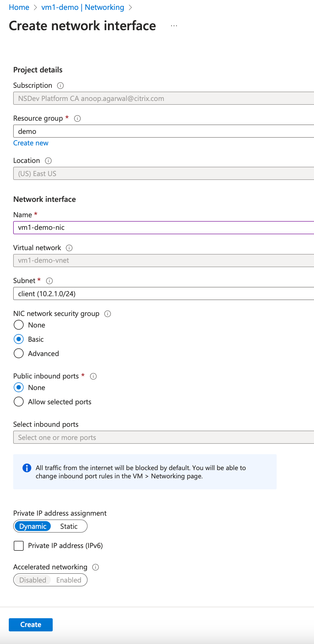Screen dimensions: 314x644
Task: Click the Private IP address assignment label
Action: pos(60,513)
